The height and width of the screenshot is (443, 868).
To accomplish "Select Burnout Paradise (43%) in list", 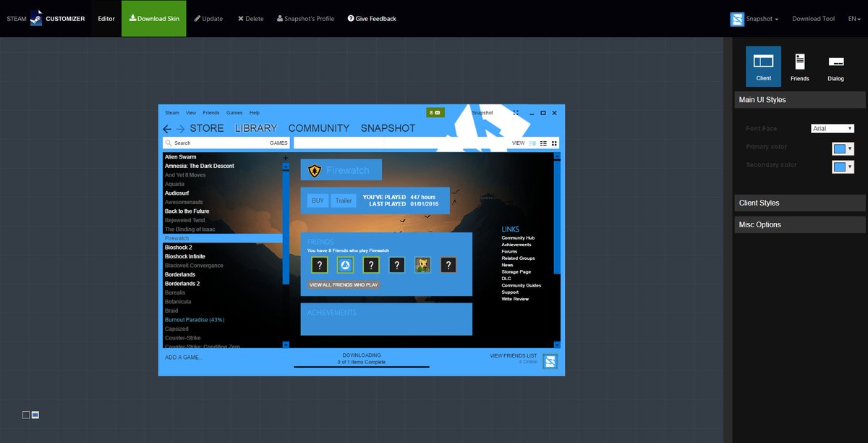I will point(195,320).
